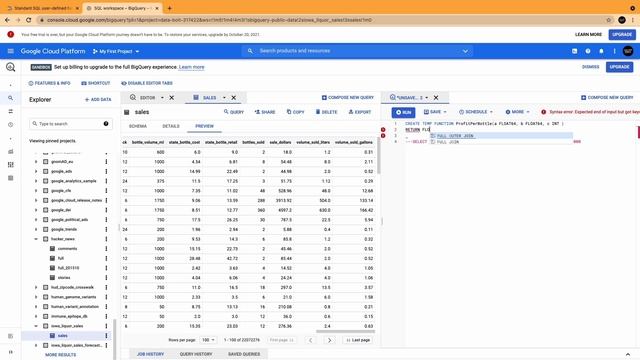Open the JOB HISTORY tab

[150, 354]
